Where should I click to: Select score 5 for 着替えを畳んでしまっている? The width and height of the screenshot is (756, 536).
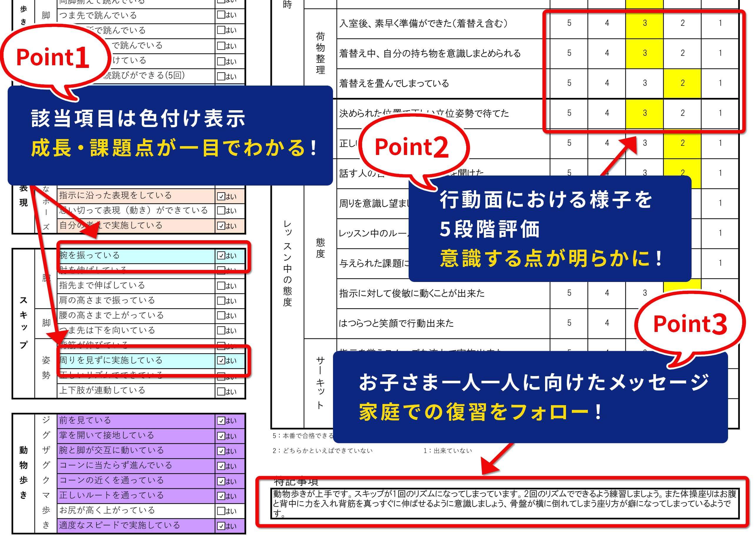pos(569,83)
